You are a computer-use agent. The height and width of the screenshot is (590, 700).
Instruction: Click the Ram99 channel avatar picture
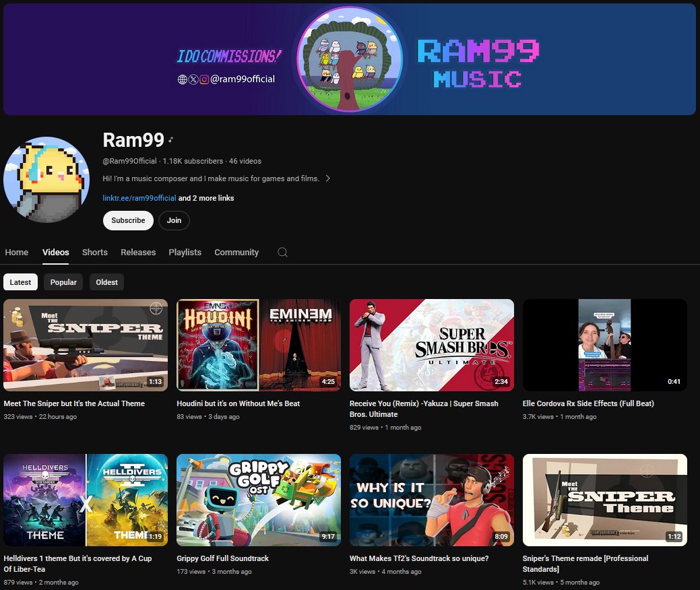point(46,179)
